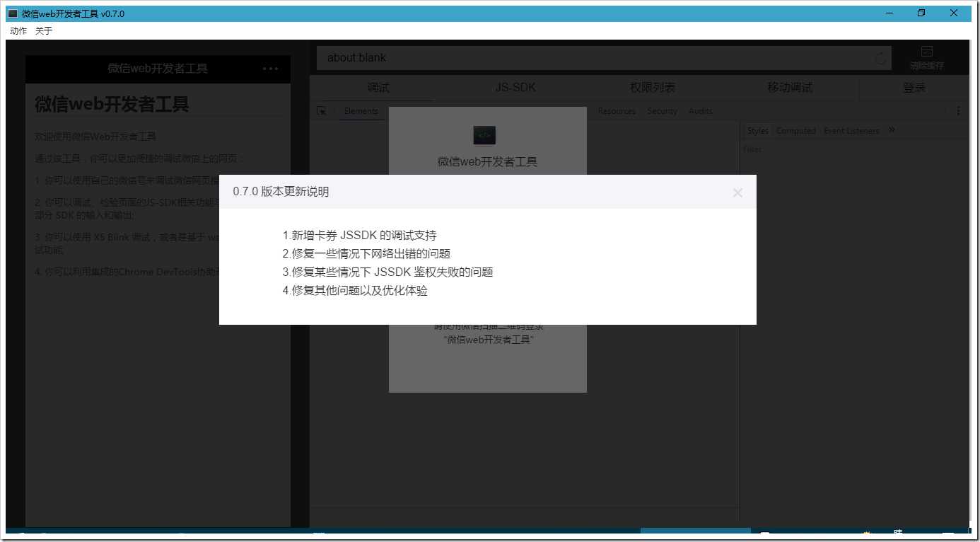Viewport: 980px width, 542px height.
Task: Click text 2.修复一些情况下网络出错的问题
Action: click(366, 254)
